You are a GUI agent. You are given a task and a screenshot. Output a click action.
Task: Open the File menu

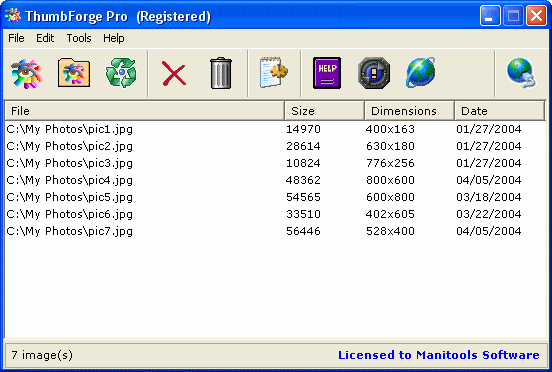click(x=16, y=38)
